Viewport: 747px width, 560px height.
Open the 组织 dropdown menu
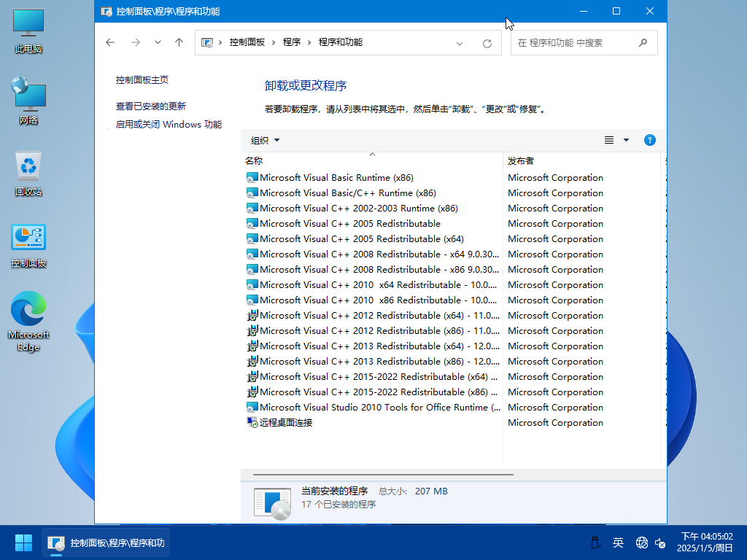(265, 141)
